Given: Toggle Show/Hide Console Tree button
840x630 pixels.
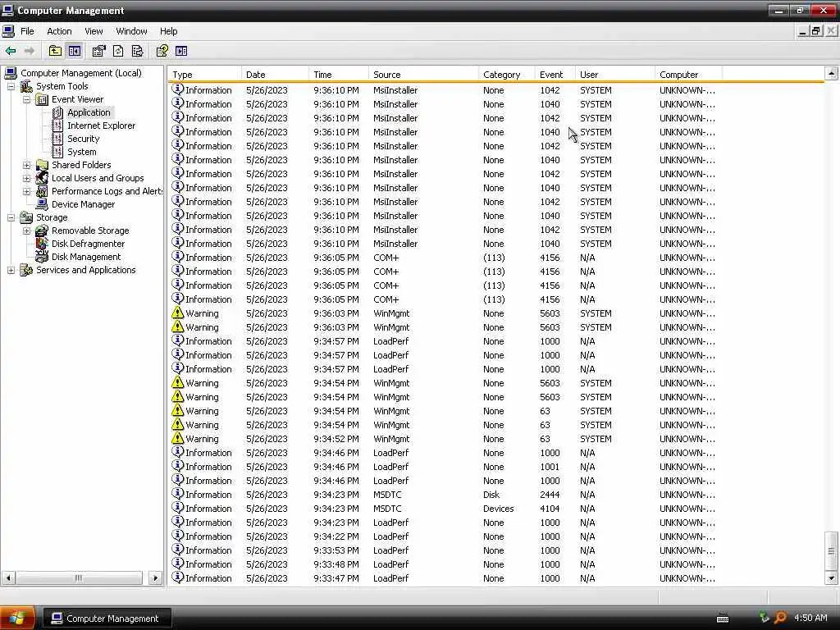Looking at the screenshot, I should click(75, 51).
